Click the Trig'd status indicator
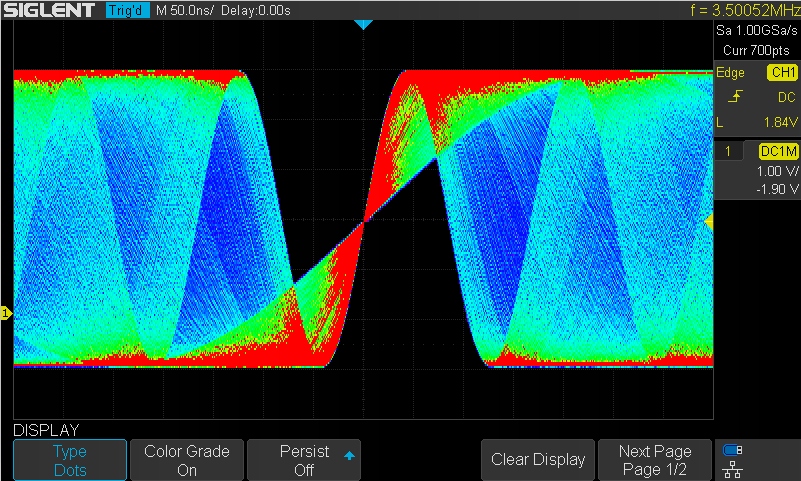Viewport: 801px width, 481px height. click(x=127, y=11)
